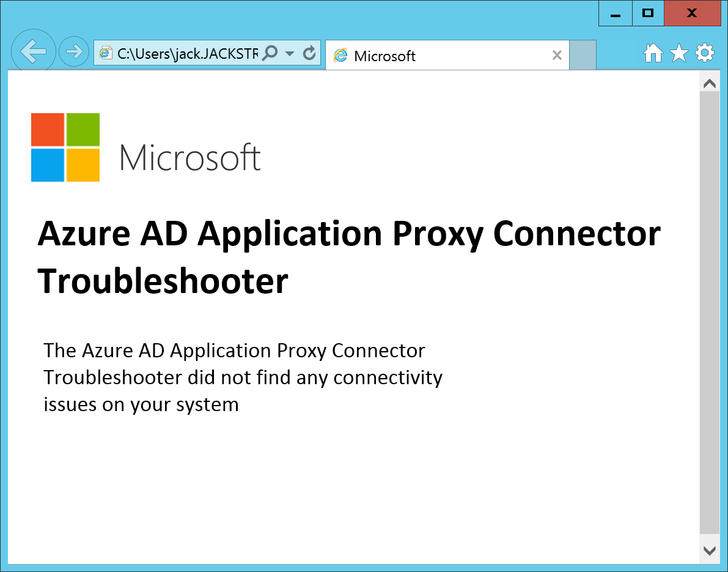Close the Microsoft tab
Image resolution: width=728 pixels, height=572 pixels.
click(557, 56)
